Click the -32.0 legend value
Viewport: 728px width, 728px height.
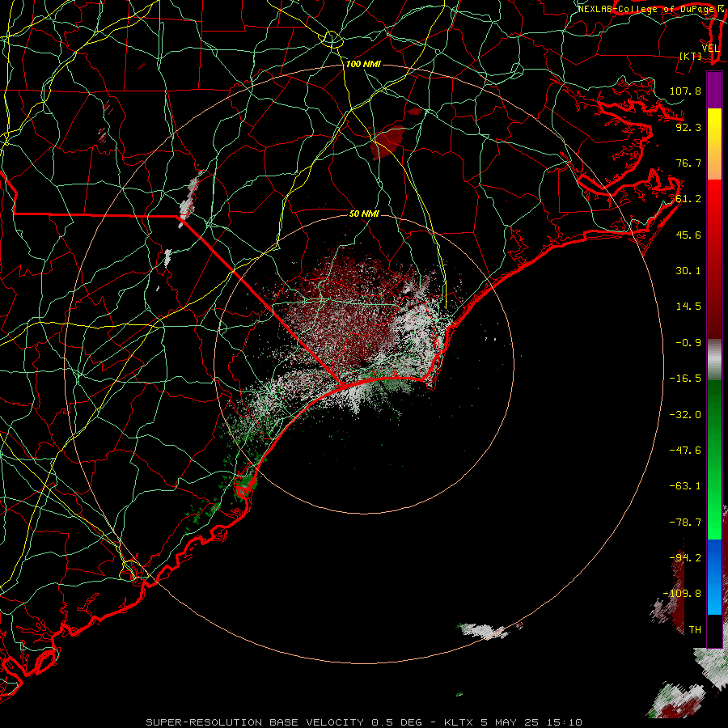(685, 415)
